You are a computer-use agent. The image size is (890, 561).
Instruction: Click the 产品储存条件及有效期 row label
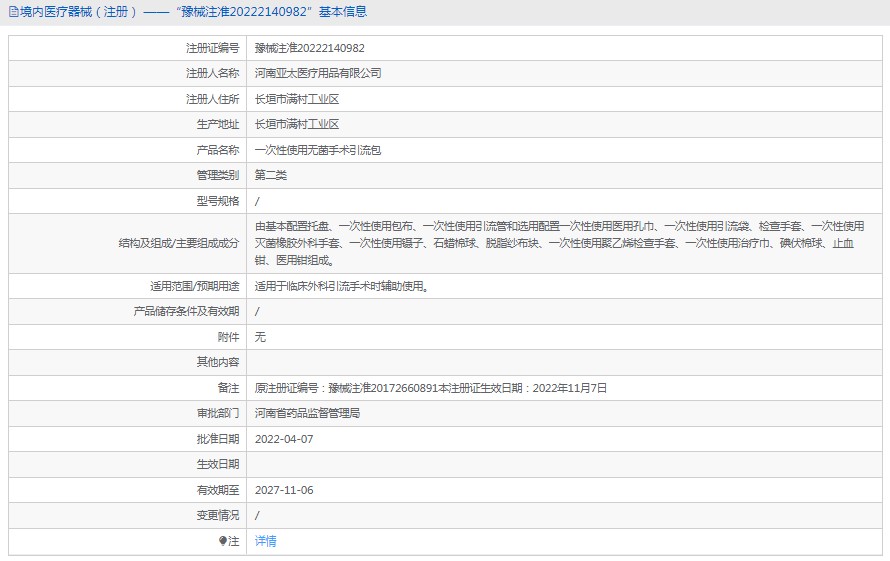tap(186, 311)
